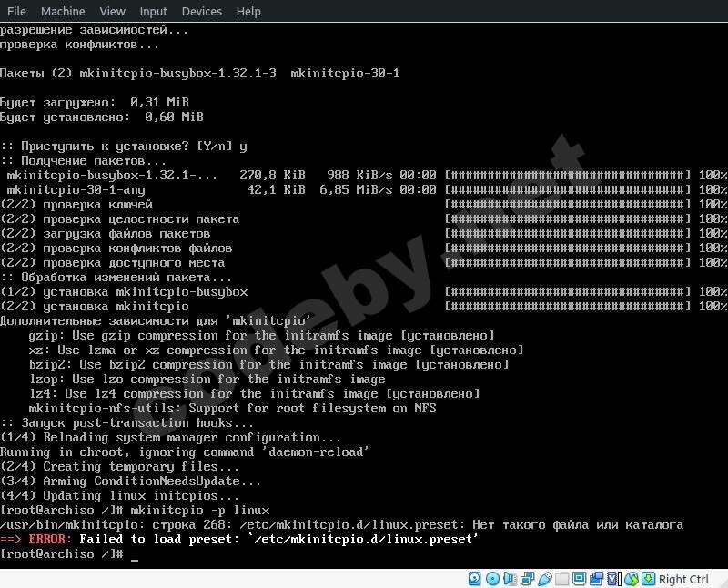
Task: Click '(4/4) Updating linux initcpios' line
Action: click(119, 495)
